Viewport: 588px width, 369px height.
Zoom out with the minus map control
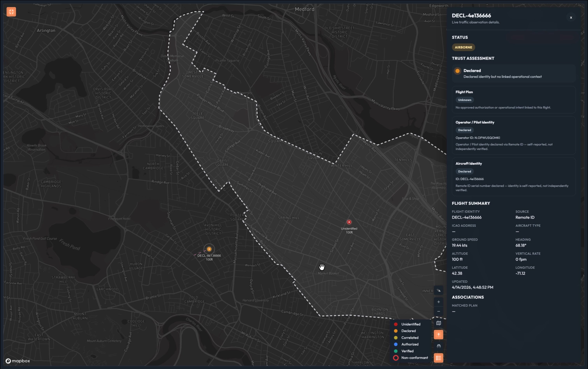point(438,311)
